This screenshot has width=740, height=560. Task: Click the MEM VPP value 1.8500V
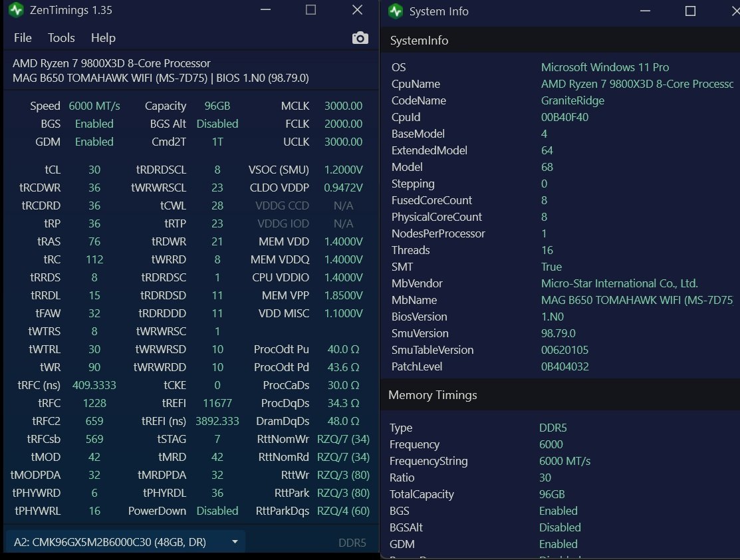343,295
